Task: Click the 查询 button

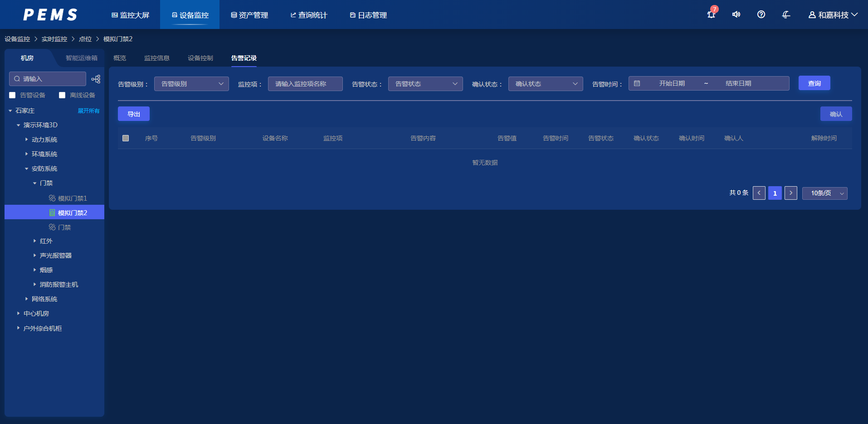Action: 814,83
